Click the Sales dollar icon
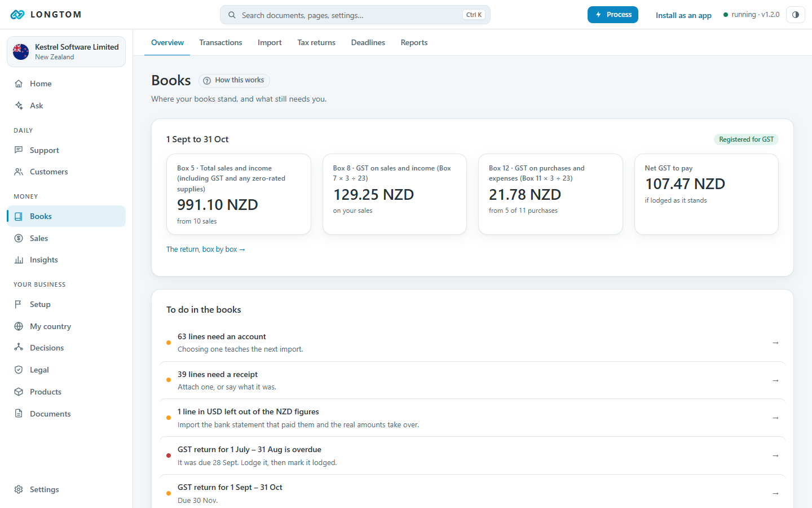The width and height of the screenshot is (812, 508). [19, 238]
